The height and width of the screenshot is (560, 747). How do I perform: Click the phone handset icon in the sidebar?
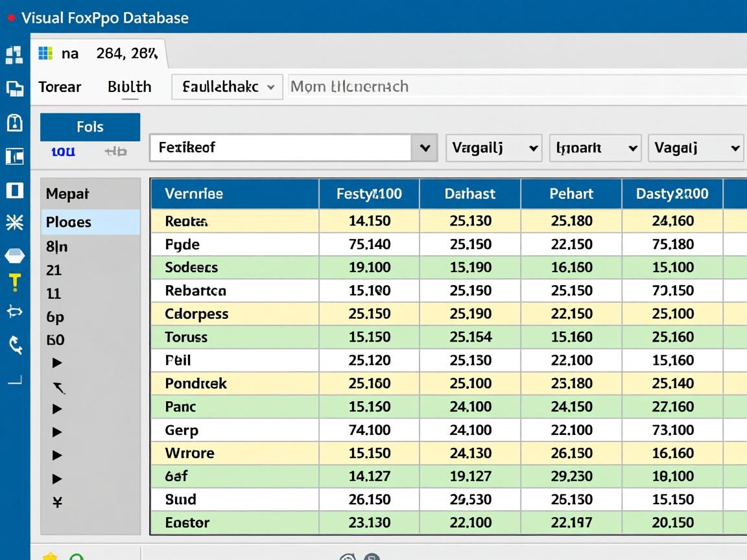[14, 345]
